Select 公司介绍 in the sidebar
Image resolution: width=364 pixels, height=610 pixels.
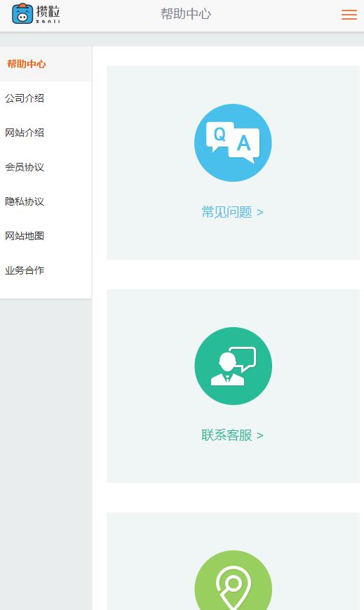pyautogui.click(x=25, y=98)
